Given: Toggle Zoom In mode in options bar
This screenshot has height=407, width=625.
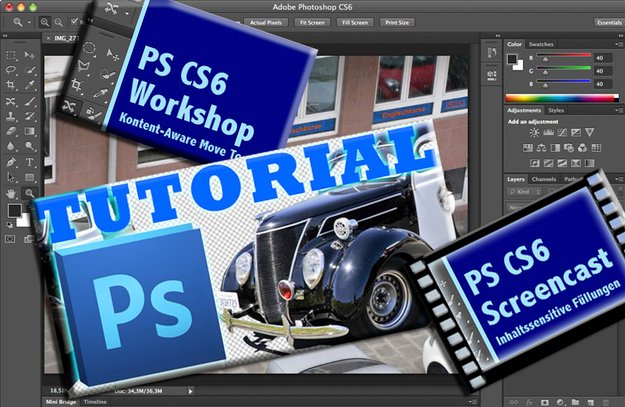Looking at the screenshot, I should [x=45, y=22].
